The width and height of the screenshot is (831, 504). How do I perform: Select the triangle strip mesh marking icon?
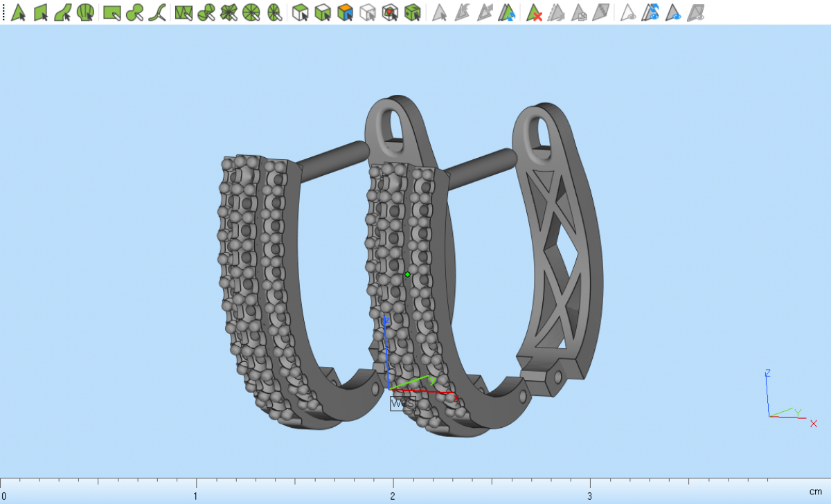(x=184, y=12)
